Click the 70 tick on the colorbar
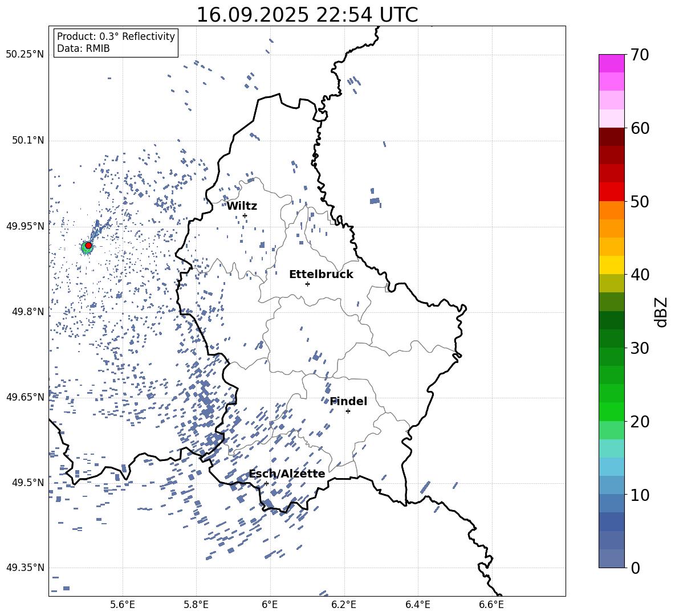This screenshot has width=675, height=616. pos(640,55)
